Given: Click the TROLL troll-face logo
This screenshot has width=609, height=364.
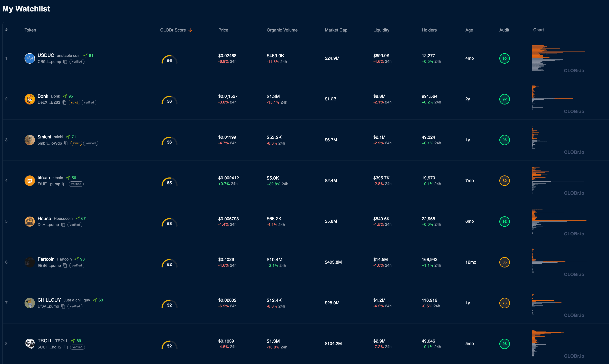Looking at the screenshot, I should click(30, 344).
